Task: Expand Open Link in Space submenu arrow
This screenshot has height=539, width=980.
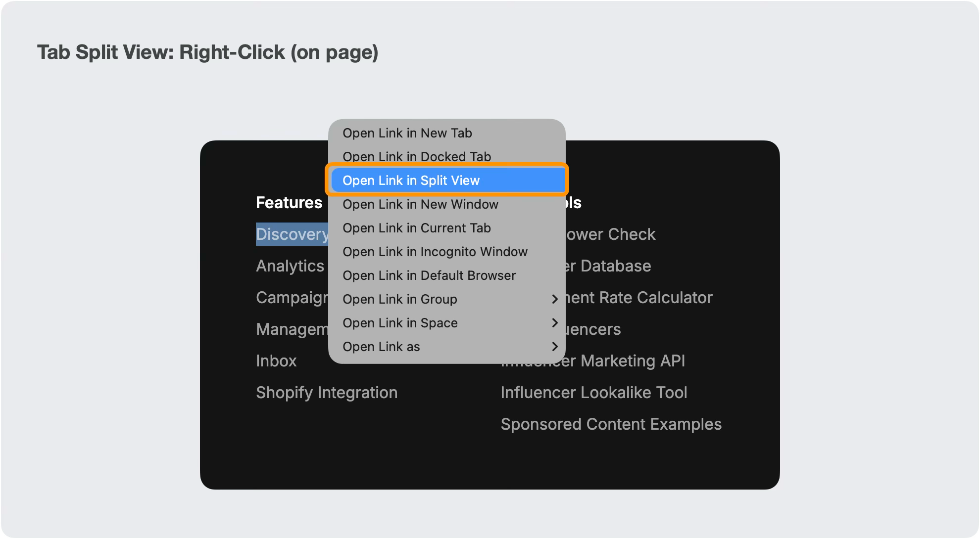Action: (x=554, y=323)
